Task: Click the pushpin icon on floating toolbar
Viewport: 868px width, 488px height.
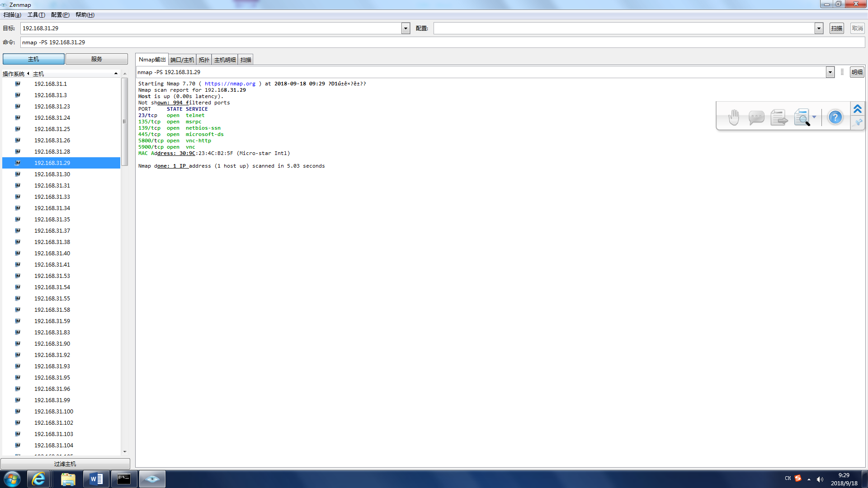Action: (858, 122)
